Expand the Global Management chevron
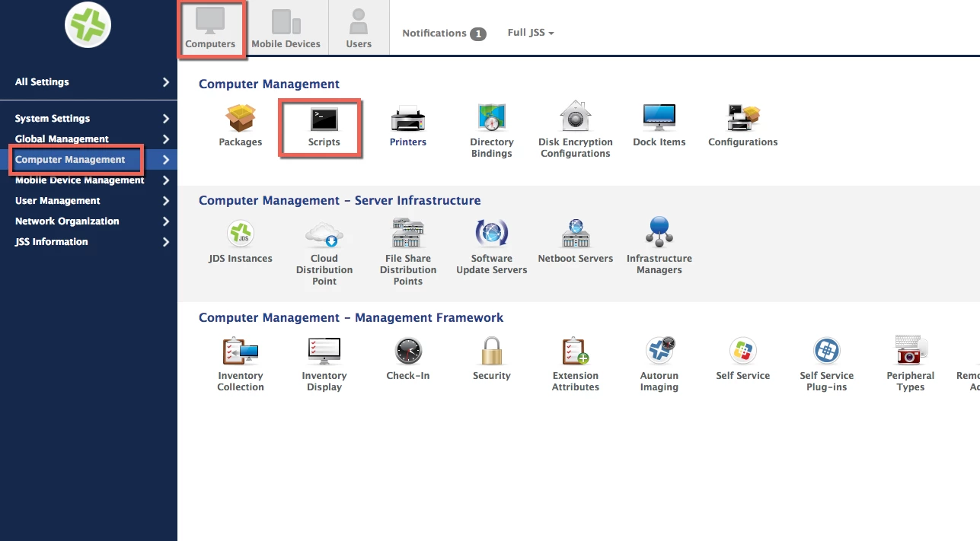This screenshot has height=541, width=980. (166, 139)
